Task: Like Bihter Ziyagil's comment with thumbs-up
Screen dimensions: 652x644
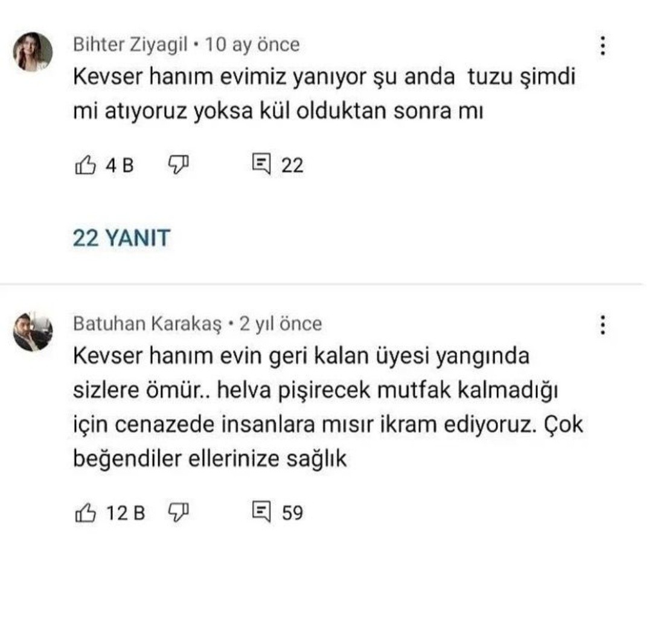Action: [x=85, y=165]
